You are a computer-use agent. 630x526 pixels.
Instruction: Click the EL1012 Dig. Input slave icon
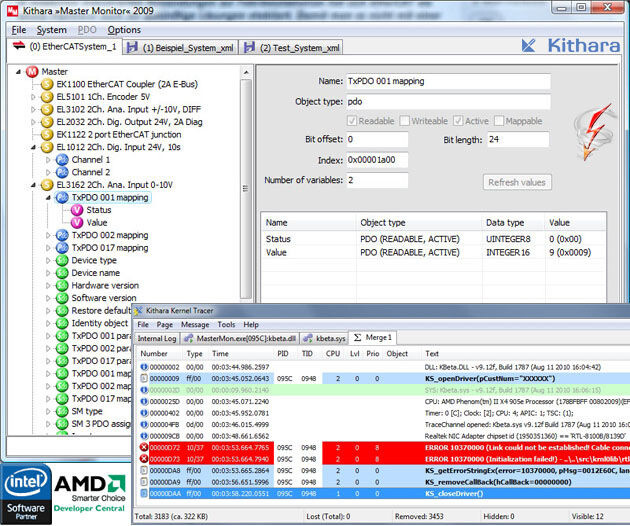click(x=47, y=147)
